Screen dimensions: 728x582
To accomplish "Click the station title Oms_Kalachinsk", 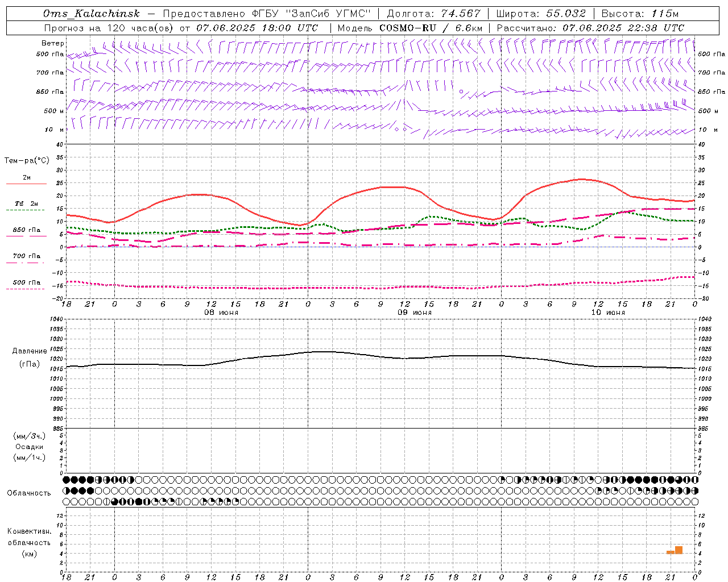I will tap(92, 14).
